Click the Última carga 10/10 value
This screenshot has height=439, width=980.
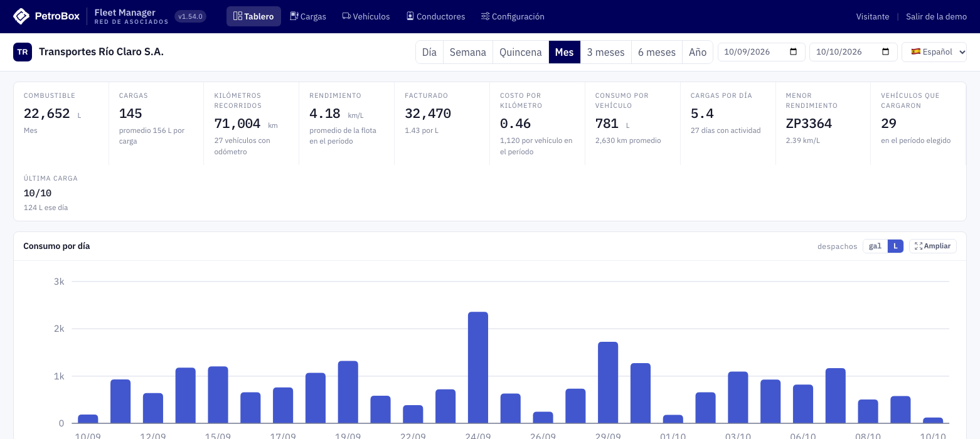(38, 193)
